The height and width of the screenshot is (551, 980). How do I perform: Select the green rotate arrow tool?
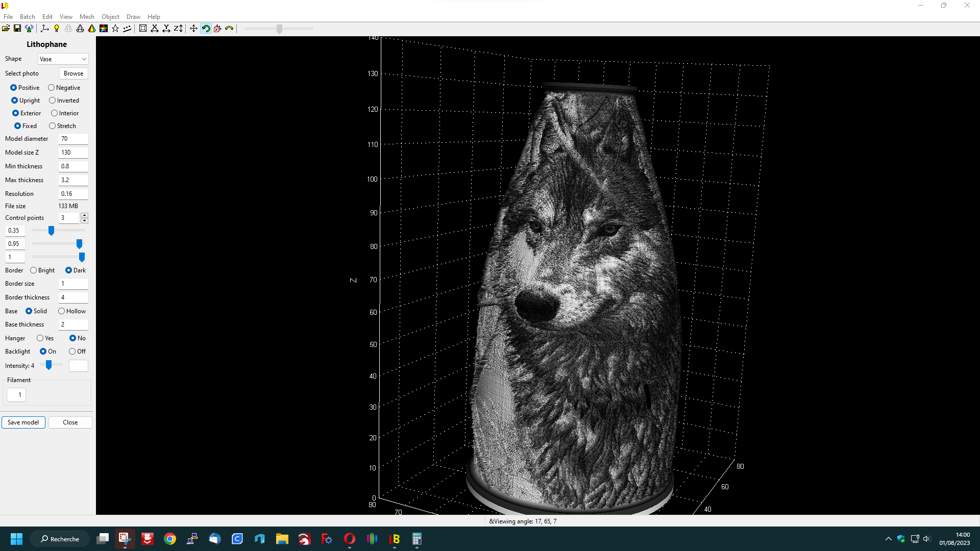click(206, 29)
